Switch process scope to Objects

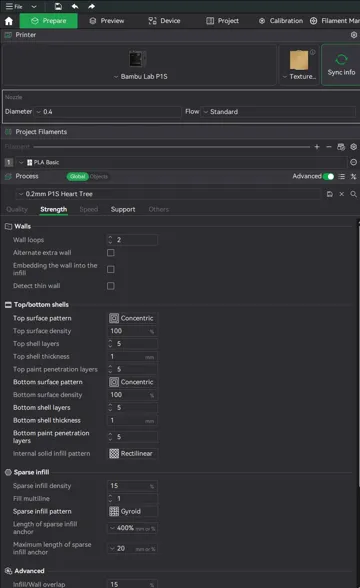pyautogui.click(x=99, y=176)
